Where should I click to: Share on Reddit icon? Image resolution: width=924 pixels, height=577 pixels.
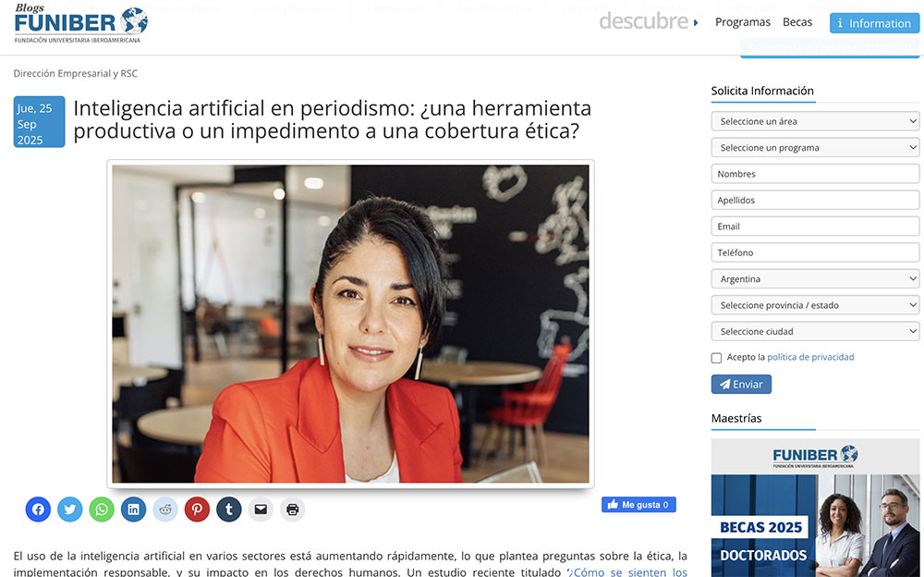click(165, 509)
